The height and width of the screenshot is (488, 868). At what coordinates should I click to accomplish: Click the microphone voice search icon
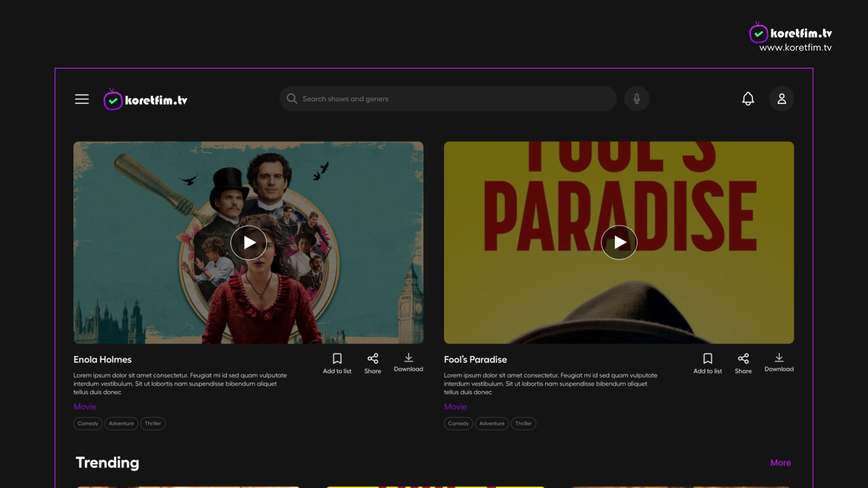pos(637,99)
